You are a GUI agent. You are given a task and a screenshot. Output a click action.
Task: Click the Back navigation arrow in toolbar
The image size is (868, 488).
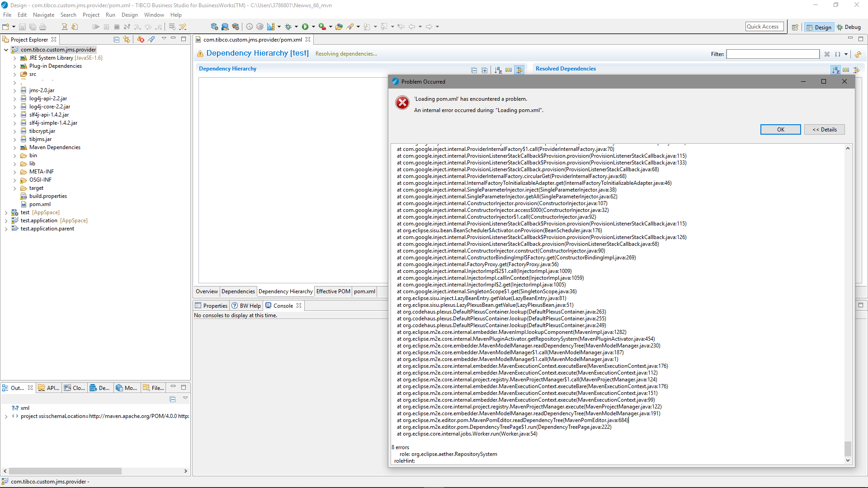pos(412,27)
